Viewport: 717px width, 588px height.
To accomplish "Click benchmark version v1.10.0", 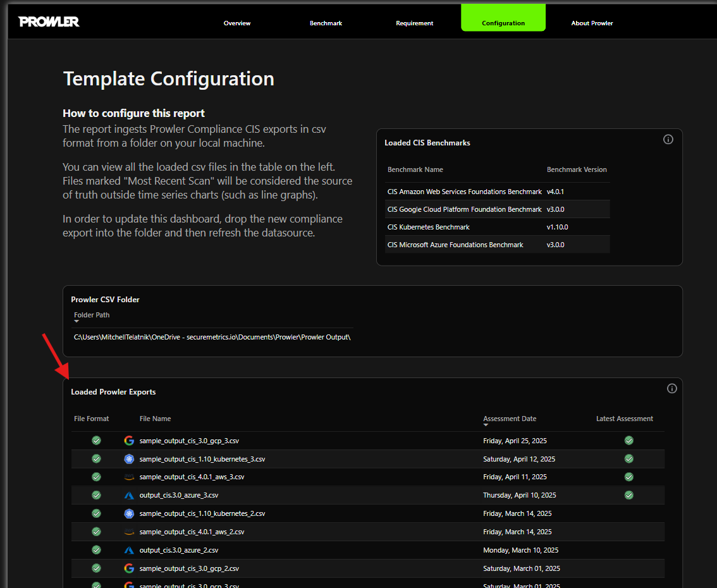I will 558,227.
